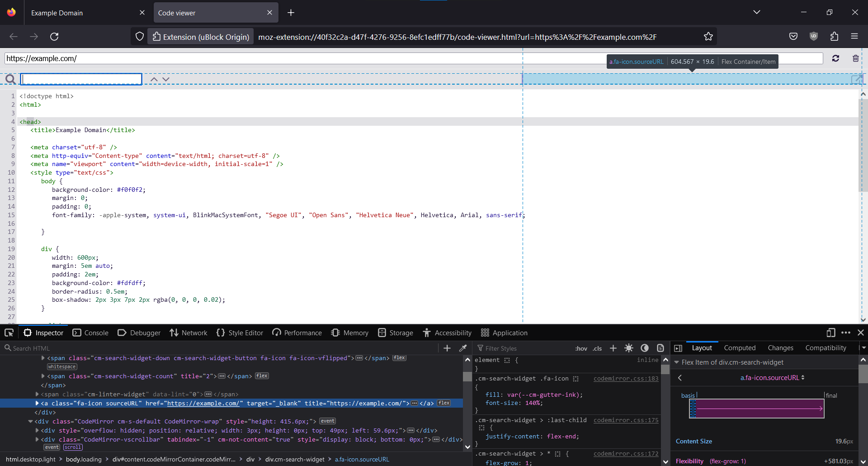Open the uBlock Origin extension popup
This screenshot has height=466, width=868.
click(x=814, y=36)
